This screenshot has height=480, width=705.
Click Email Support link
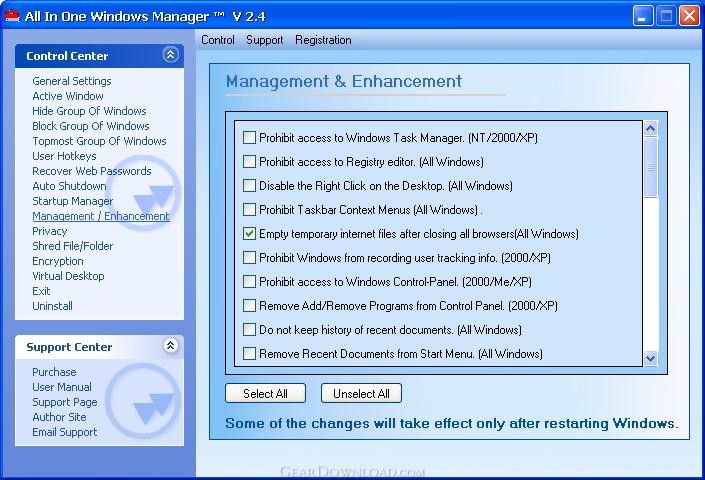[x=65, y=432]
